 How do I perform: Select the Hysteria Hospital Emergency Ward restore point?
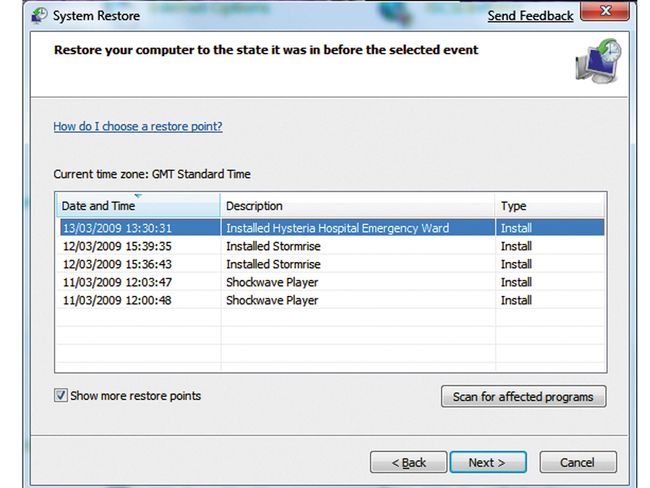pos(337,228)
